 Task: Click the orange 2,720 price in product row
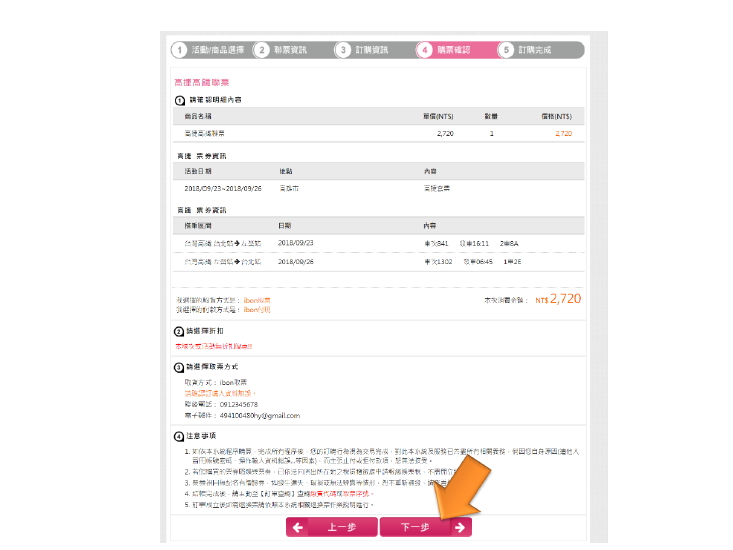tap(562, 133)
